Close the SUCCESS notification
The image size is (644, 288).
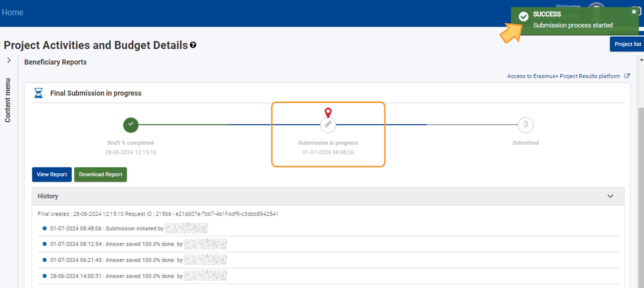[x=634, y=12]
